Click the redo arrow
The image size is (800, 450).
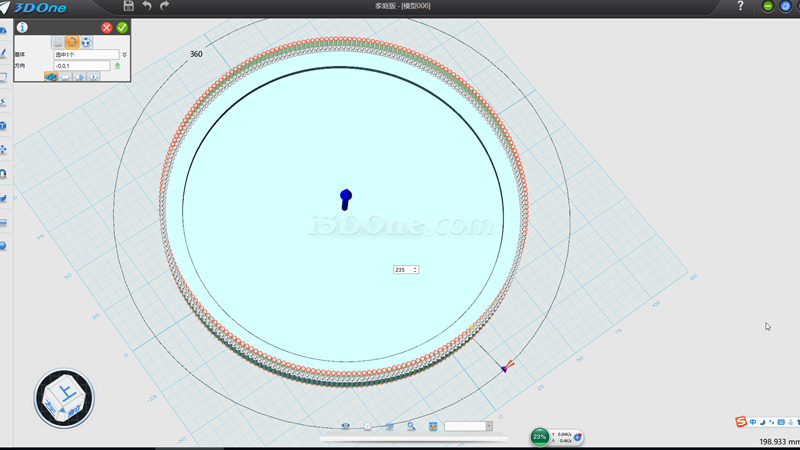[165, 6]
